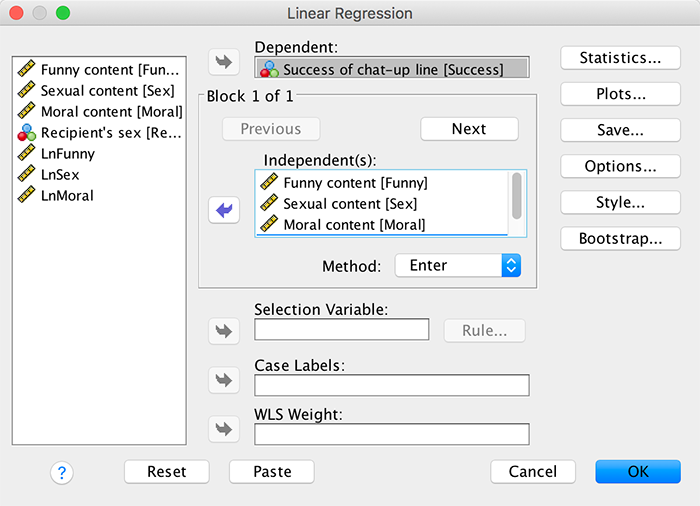Open help with the question mark icon
The width and height of the screenshot is (700, 506).
pos(62,472)
